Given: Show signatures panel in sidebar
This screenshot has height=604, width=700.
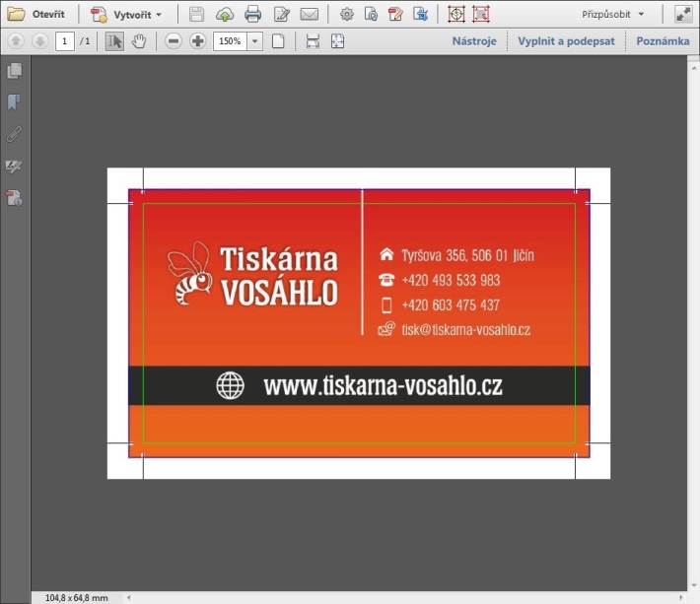Looking at the screenshot, I should (x=14, y=166).
